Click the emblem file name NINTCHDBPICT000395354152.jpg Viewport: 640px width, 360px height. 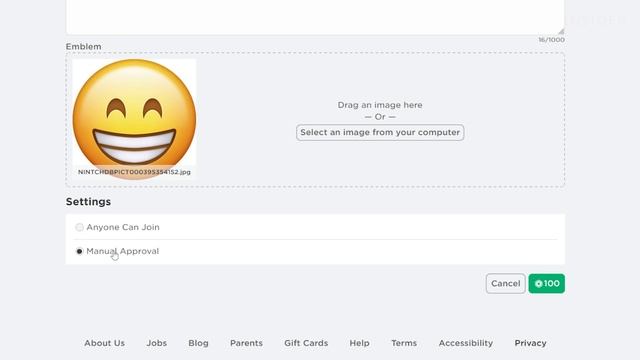[x=134, y=172]
